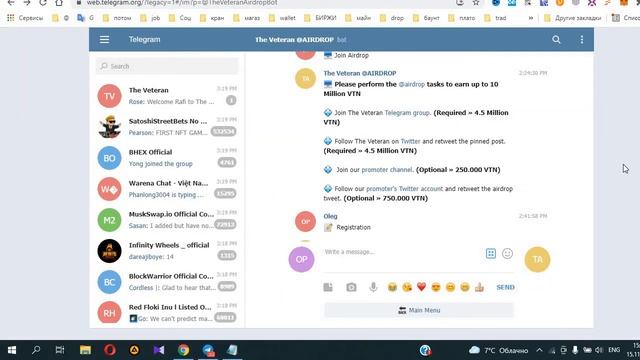Open the Telegram hamburger menu
This screenshot has height=360, width=640.
tap(104, 40)
